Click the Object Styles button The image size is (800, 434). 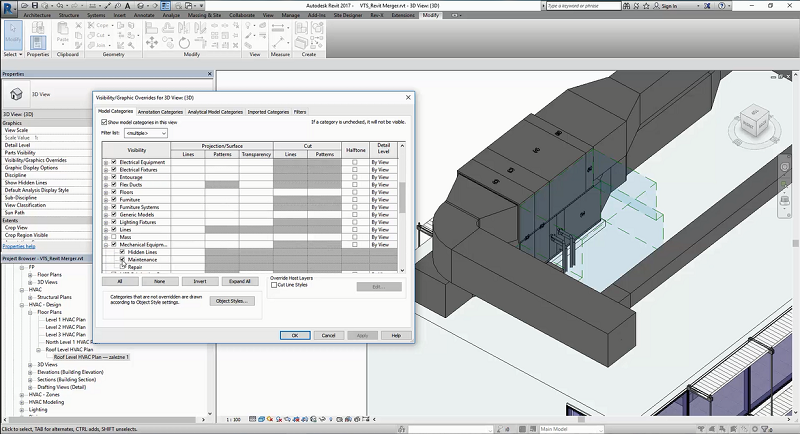point(234,301)
